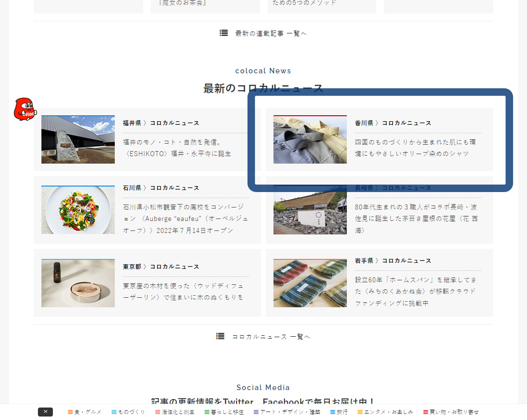This screenshot has width=527, height=420.
Task: Click list icon beside 最新の連載記事 一覧へ
Action: tap(224, 33)
